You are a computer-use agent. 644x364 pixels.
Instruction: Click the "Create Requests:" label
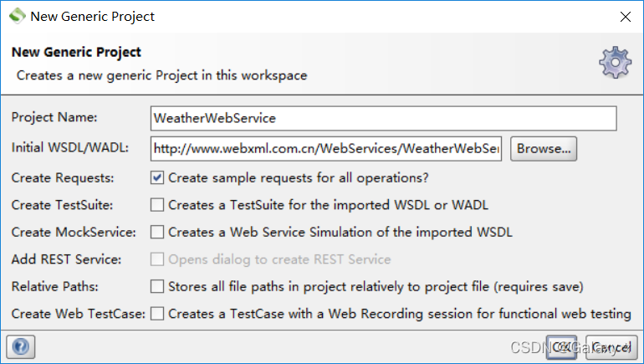[63, 178]
